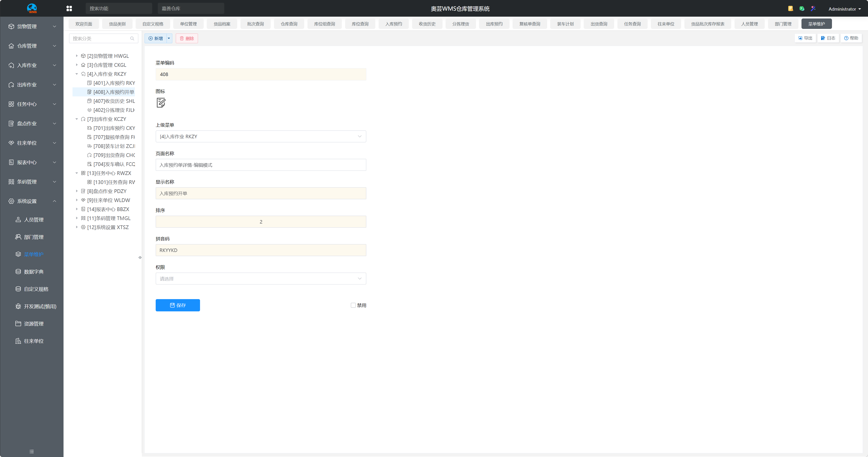Open the 上级菜单 dropdown

tap(261, 136)
